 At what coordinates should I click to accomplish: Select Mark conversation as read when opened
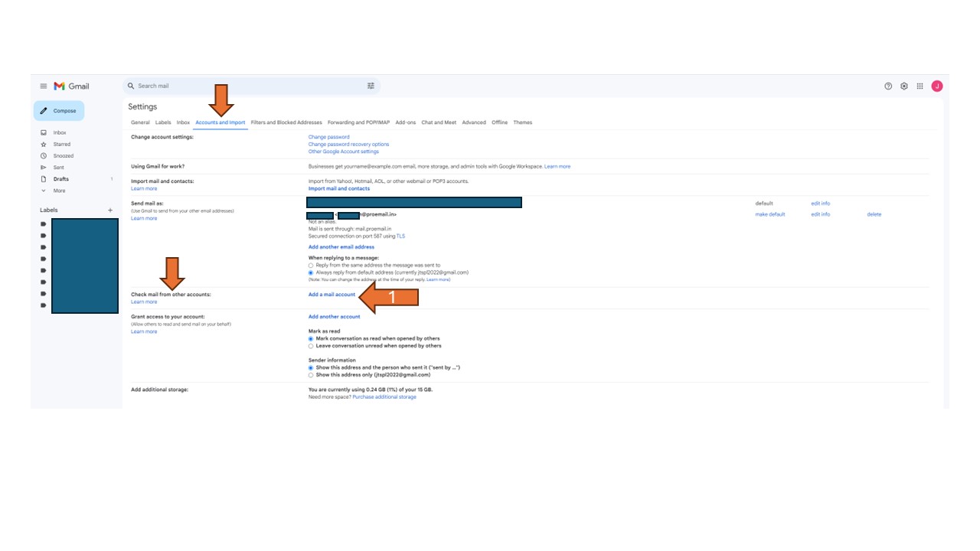311,338
